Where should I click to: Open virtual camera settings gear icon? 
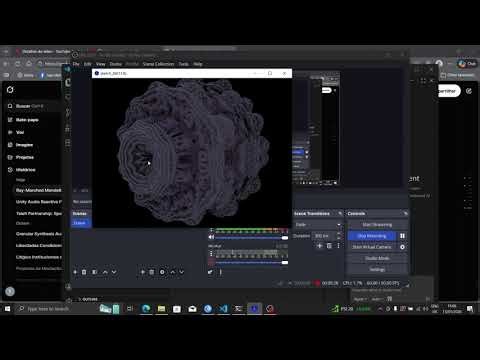[x=402, y=247]
